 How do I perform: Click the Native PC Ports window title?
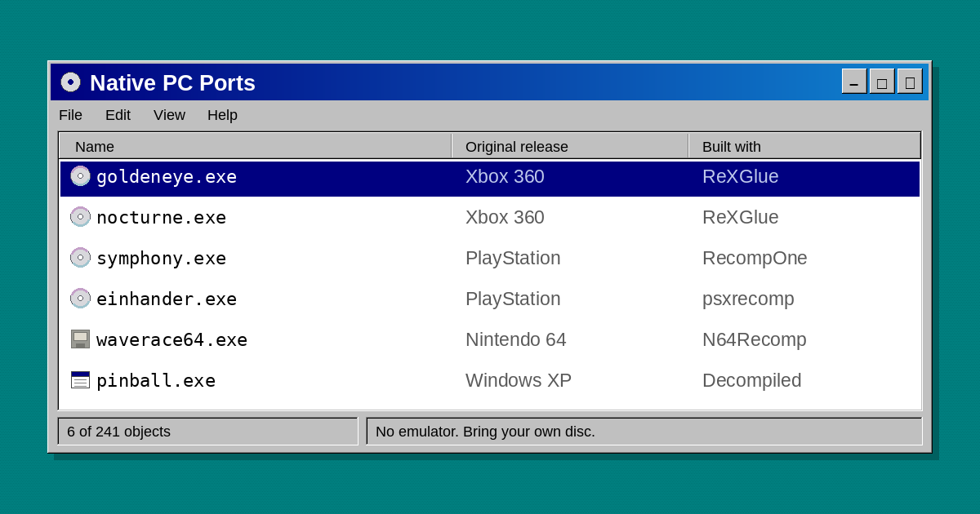pyautogui.click(x=172, y=83)
